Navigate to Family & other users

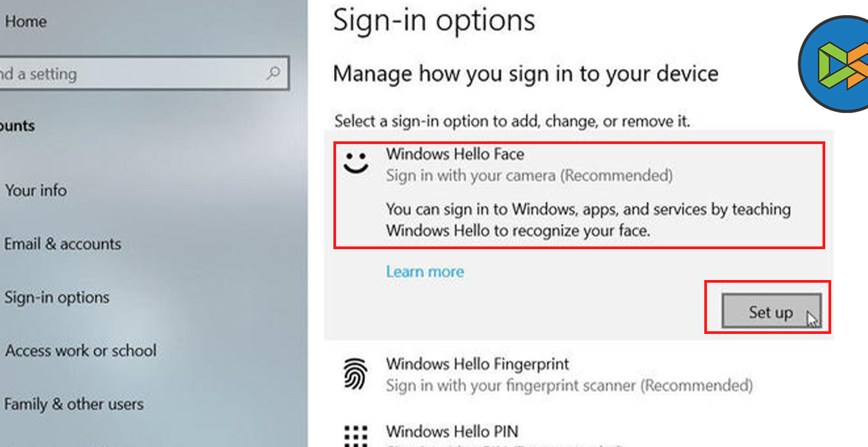(x=74, y=404)
